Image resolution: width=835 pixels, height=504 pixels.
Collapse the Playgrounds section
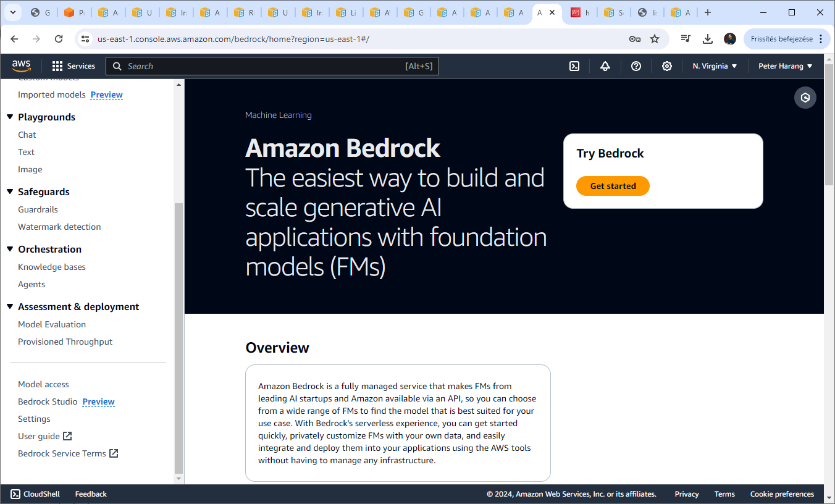(x=10, y=117)
